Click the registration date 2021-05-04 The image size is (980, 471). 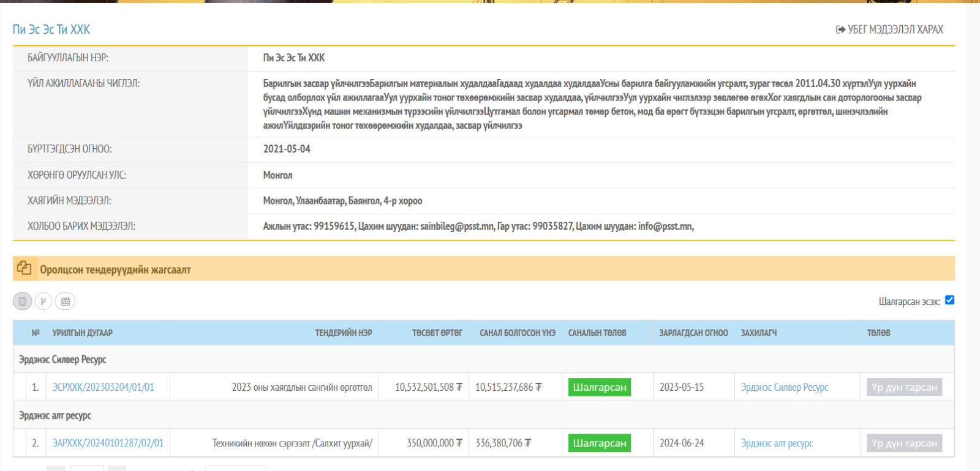pyautogui.click(x=287, y=149)
